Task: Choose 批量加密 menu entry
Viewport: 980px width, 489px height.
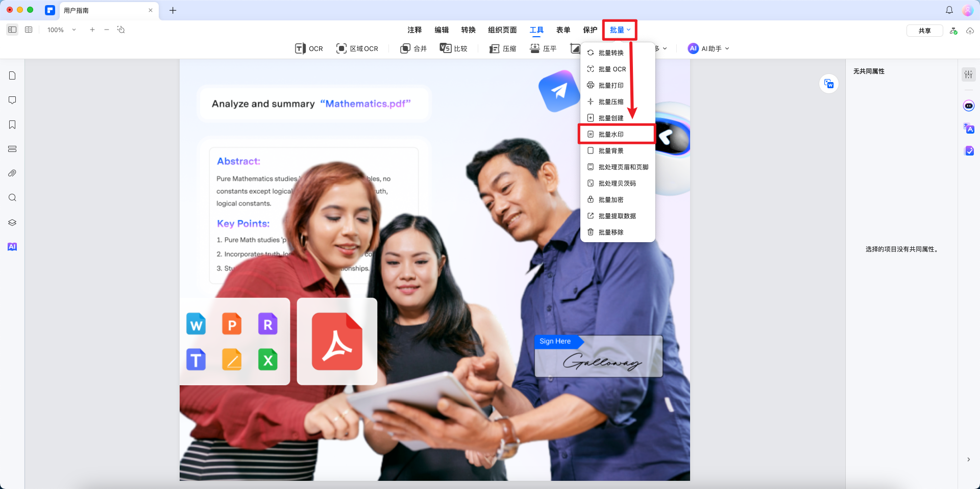Action: click(611, 199)
